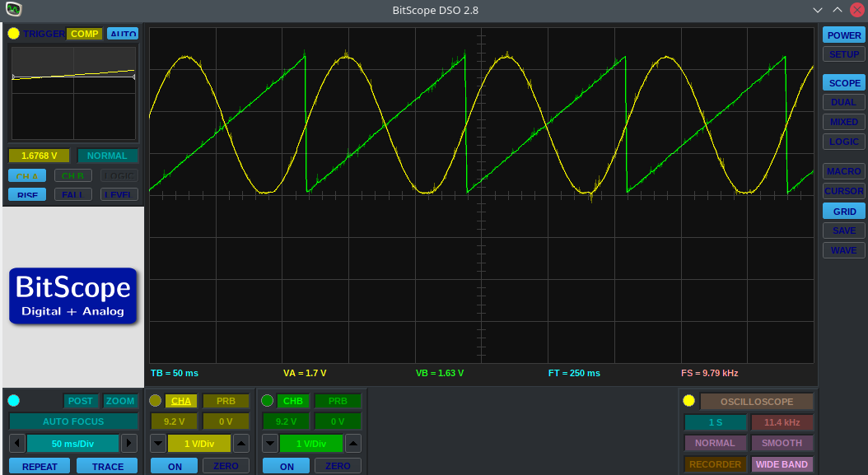This screenshot has height=475, width=868.
Task: Click the yellow capture indicator next to OSCILLOSCOPE
Action: click(x=688, y=401)
